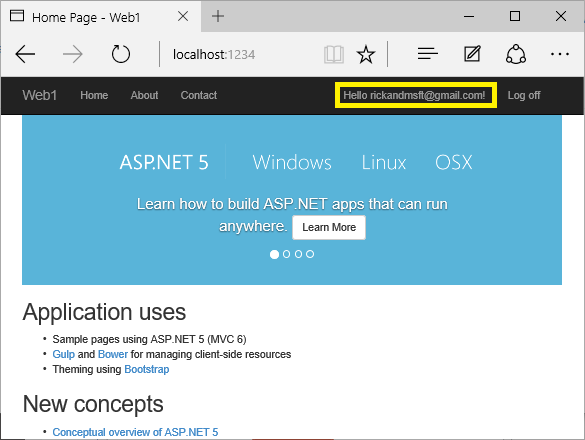Open the Contact page in navbar
Image resolution: width=585 pixels, height=440 pixels.
click(x=199, y=96)
